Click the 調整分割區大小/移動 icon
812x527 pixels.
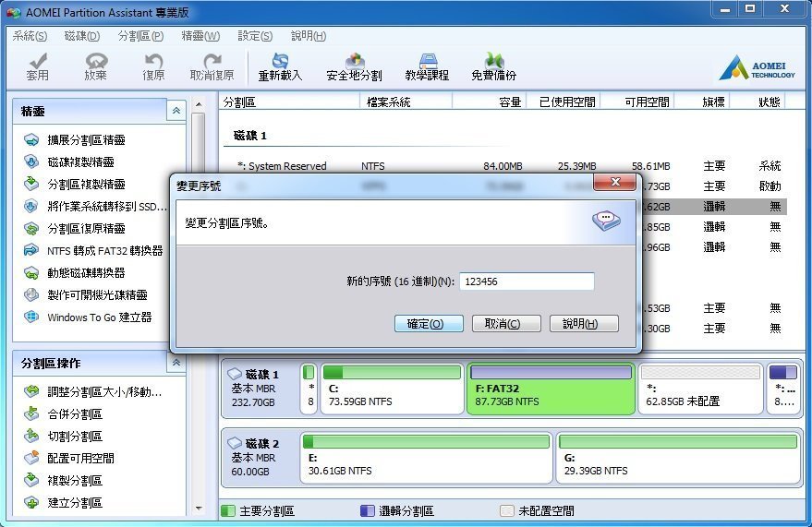click(x=31, y=391)
